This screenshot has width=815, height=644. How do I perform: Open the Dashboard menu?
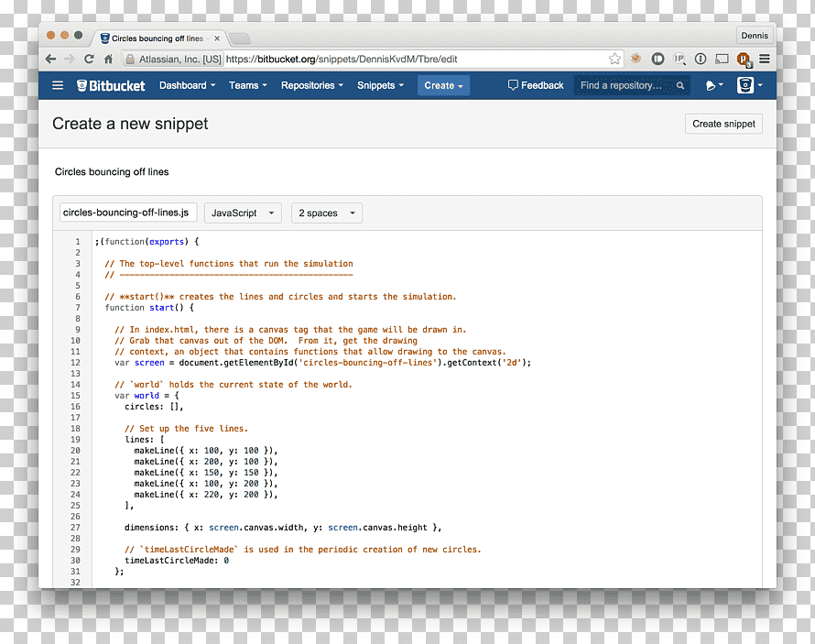click(x=187, y=85)
